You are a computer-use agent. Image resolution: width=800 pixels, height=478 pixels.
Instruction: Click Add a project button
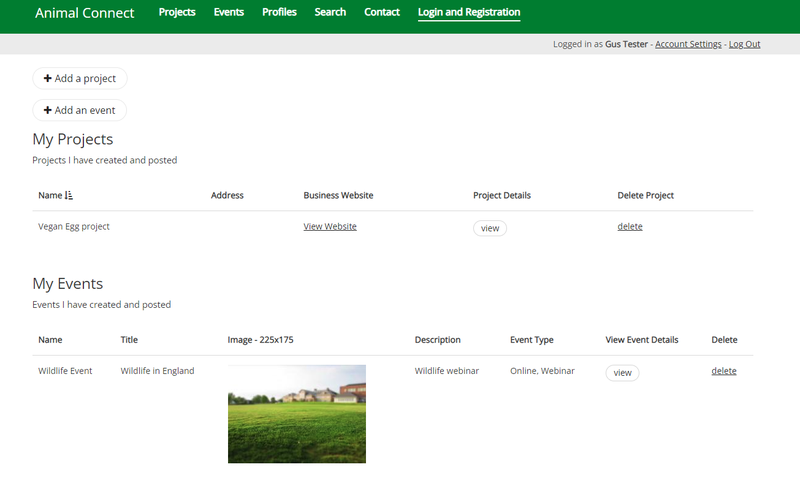pyautogui.click(x=80, y=79)
